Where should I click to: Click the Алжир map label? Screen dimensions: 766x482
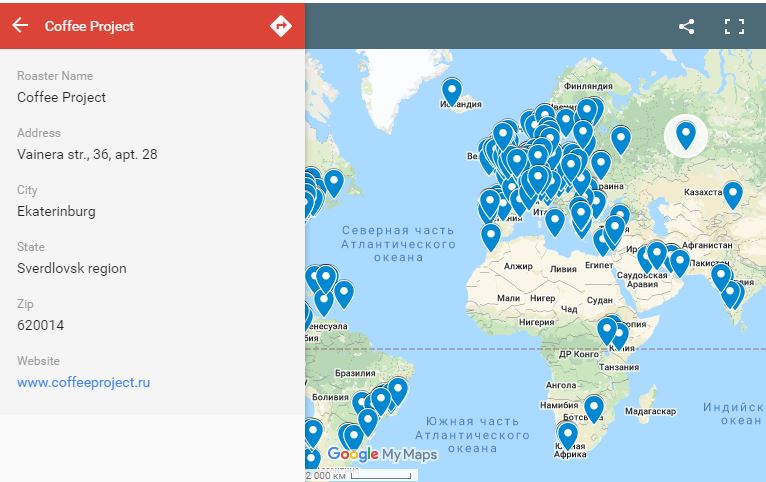[x=518, y=266]
